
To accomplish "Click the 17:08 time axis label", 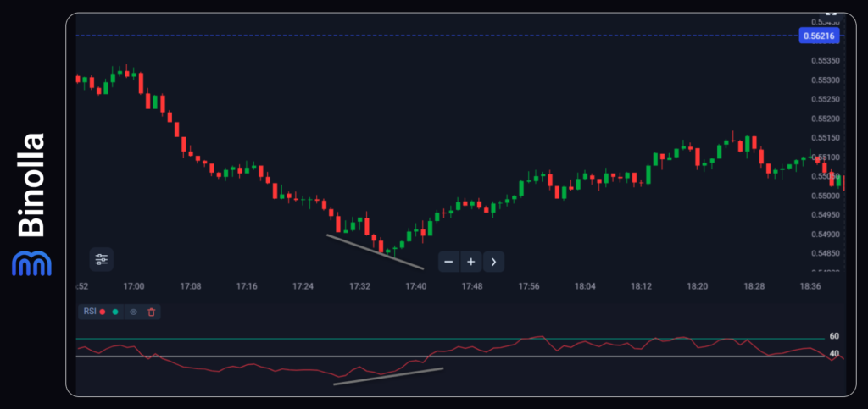I will pyautogui.click(x=191, y=286).
